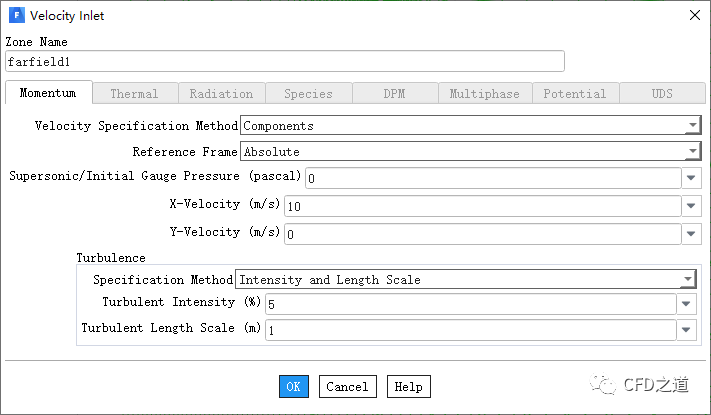Open the Thermal tab
This screenshot has width=711, height=415.
click(134, 93)
